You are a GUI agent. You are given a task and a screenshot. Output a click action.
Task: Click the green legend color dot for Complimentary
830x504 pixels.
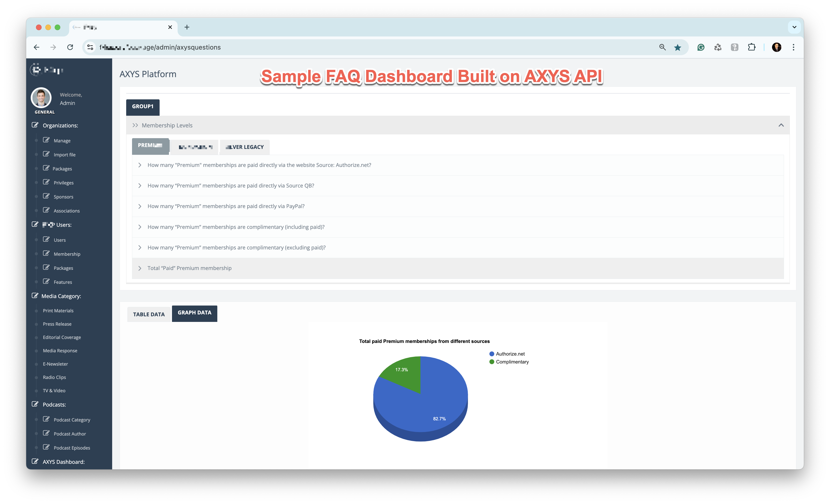491,362
